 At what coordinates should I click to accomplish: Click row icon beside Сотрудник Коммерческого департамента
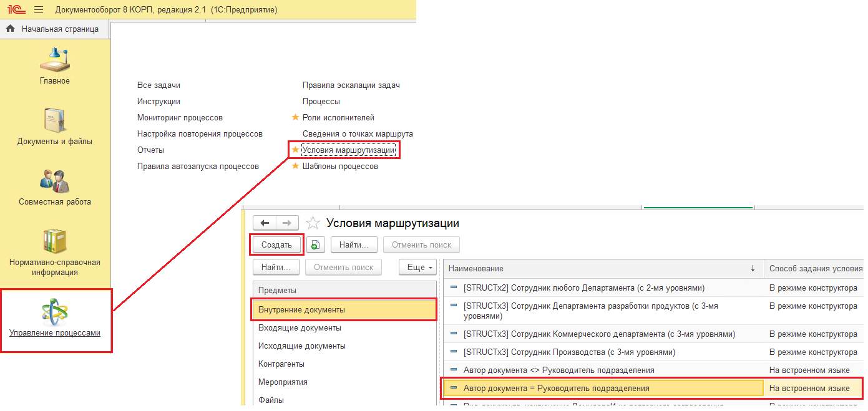tap(454, 334)
